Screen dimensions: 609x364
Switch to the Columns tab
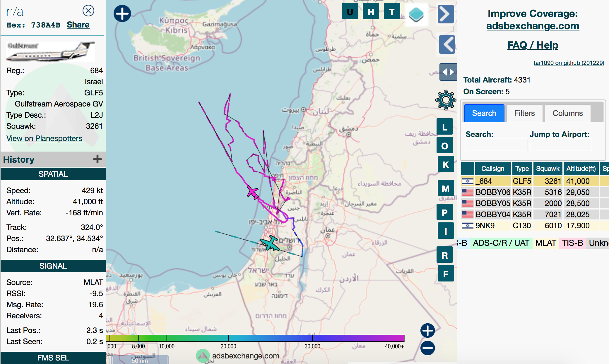[567, 113]
